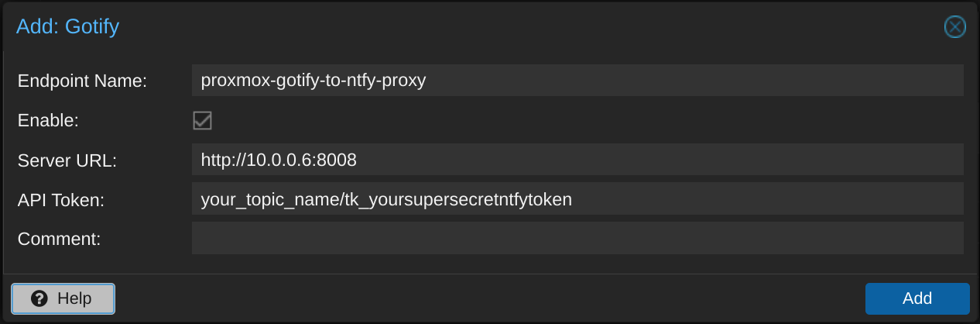
Task: Click the "Enable:" label text
Action: (x=48, y=121)
